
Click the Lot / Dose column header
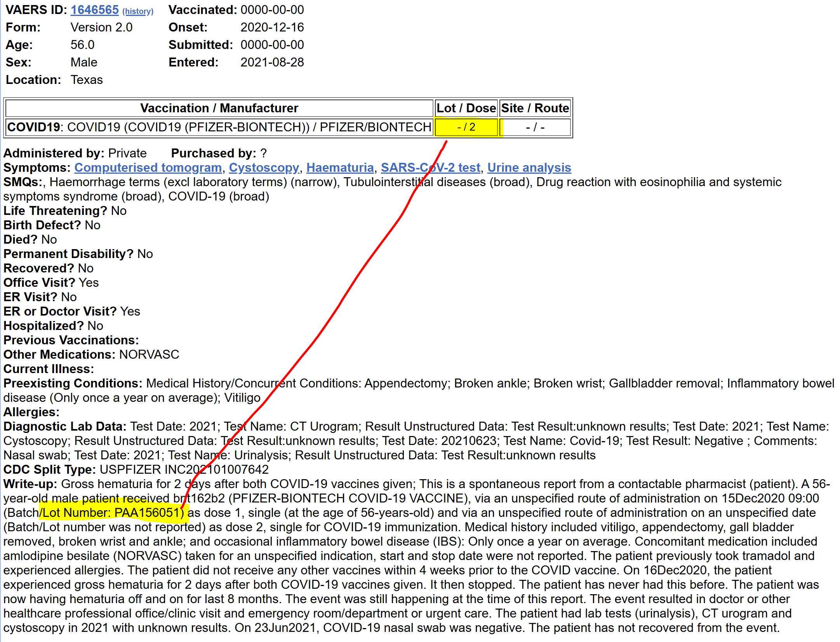tap(466, 108)
